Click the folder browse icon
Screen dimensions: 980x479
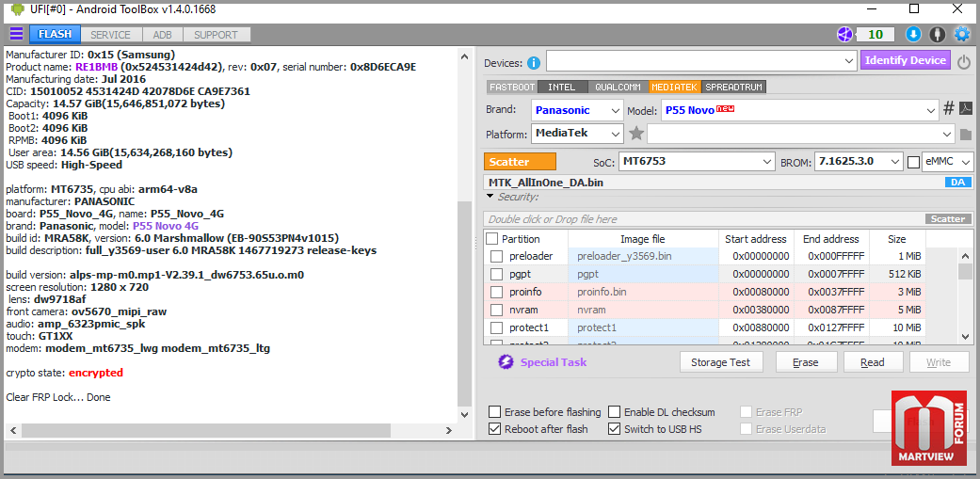click(x=966, y=134)
